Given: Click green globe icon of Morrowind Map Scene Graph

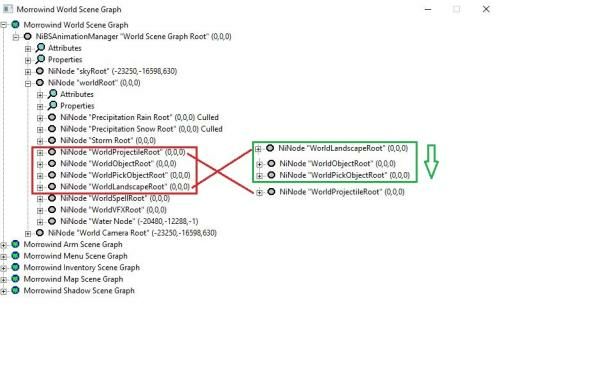Looking at the screenshot, I should [x=15, y=279].
